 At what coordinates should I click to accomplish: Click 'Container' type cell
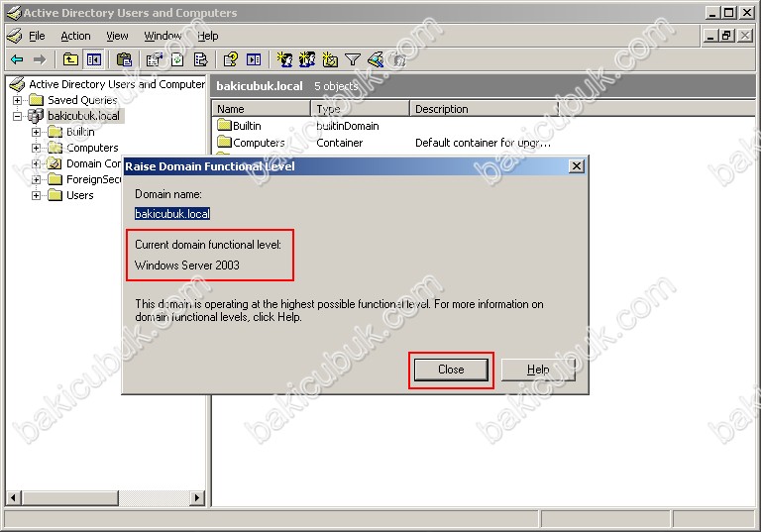(339, 143)
